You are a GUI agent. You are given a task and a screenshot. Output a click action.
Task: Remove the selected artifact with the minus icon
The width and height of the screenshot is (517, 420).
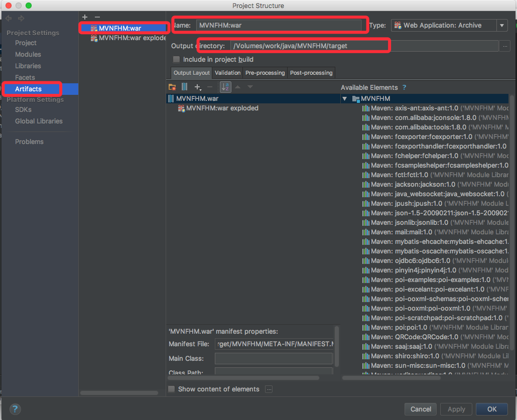tap(97, 17)
